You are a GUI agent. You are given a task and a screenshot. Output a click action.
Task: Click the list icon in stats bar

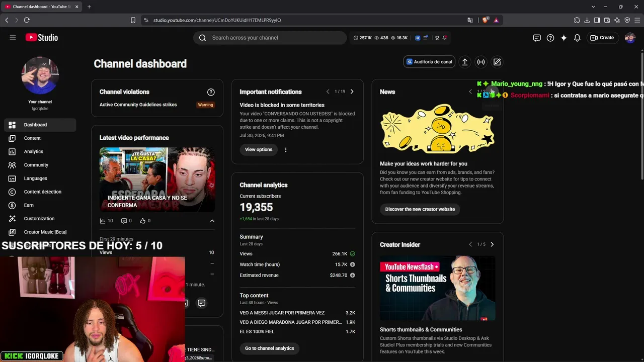click(x=426, y=38)
